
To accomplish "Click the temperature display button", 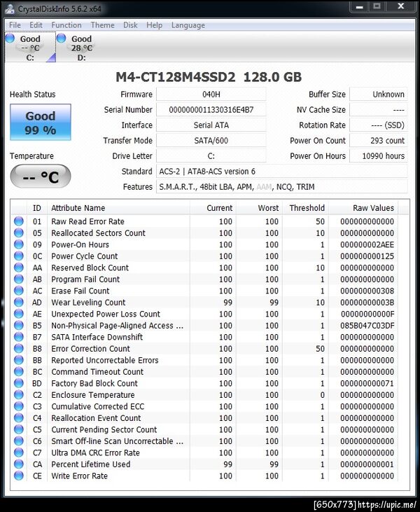I will [41, 177].
